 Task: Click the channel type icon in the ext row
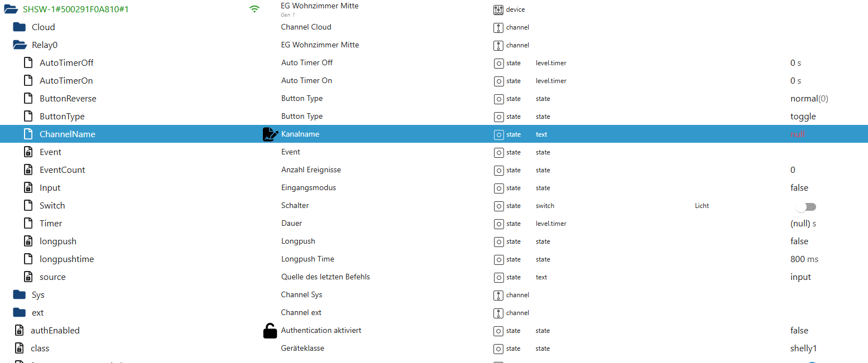coord(498,313)
